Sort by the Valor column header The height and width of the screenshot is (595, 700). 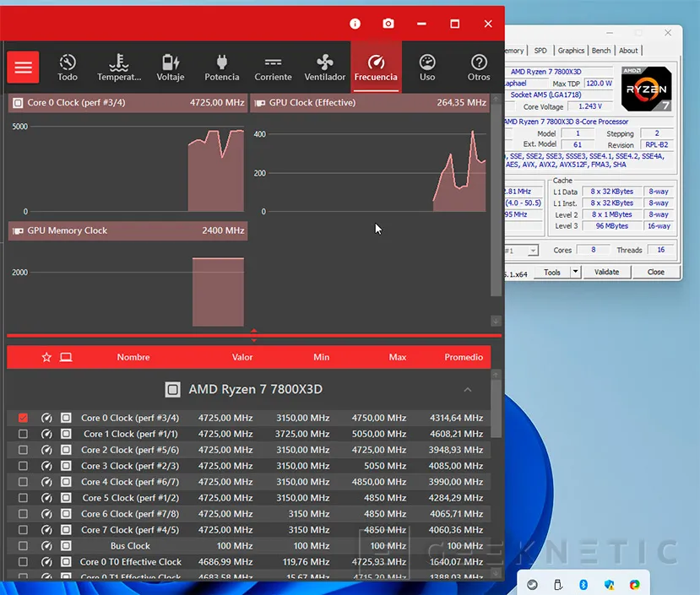pyautogui.click(x=242, y=357)
